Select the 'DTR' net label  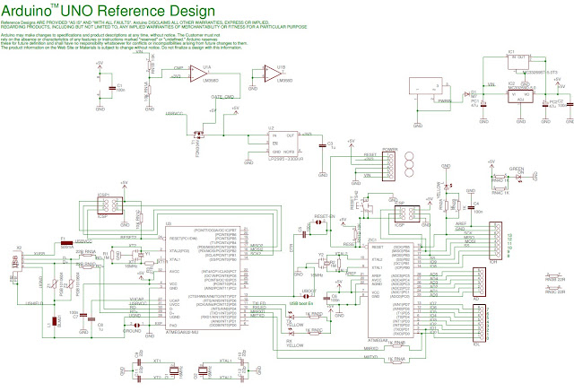[291, 249]
